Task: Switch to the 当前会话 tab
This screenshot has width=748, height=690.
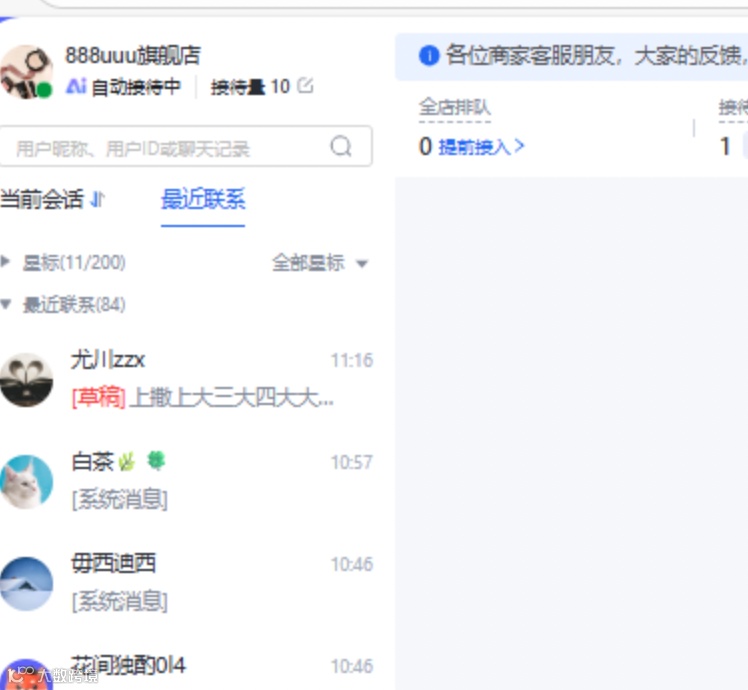Action: tap(42, 199)
